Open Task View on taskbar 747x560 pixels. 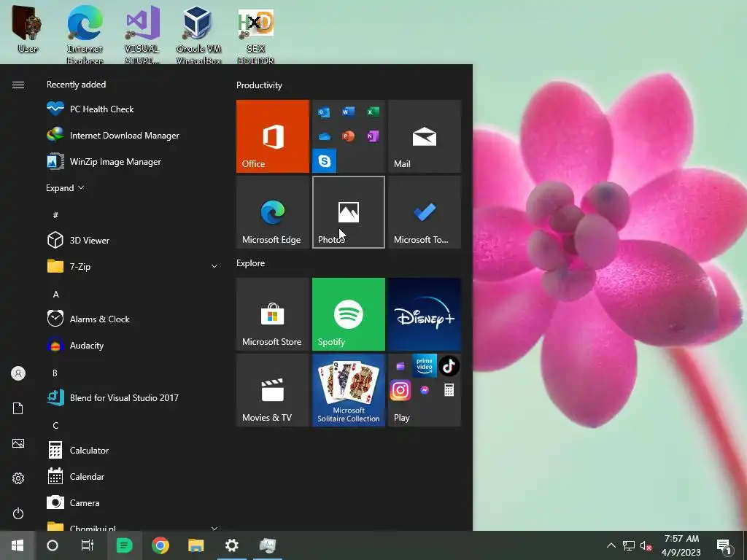point(88,545)
